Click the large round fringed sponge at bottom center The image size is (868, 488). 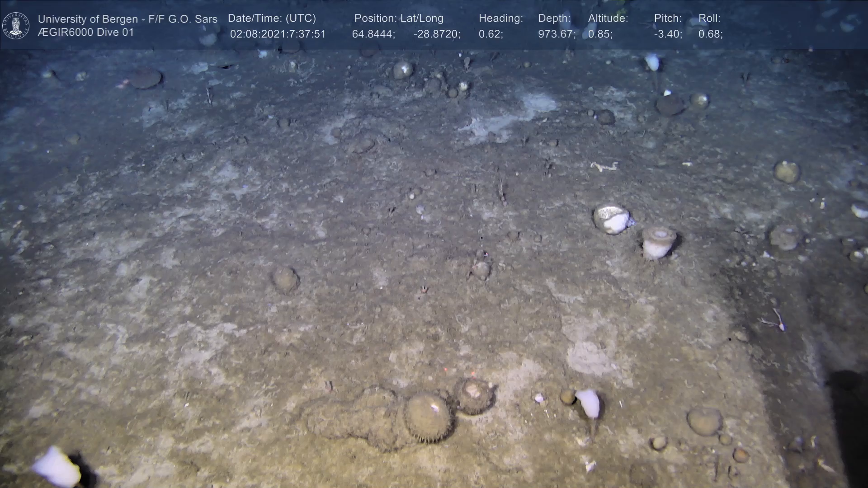tap(427, 417)
